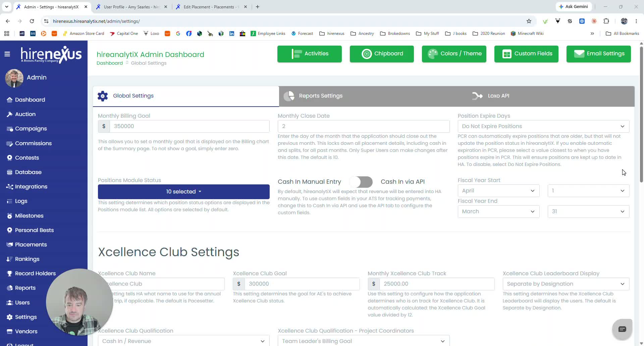This screenshot has width=644, height=346.
Task: Click the Activities button
Action: click(x=310, y=54)
